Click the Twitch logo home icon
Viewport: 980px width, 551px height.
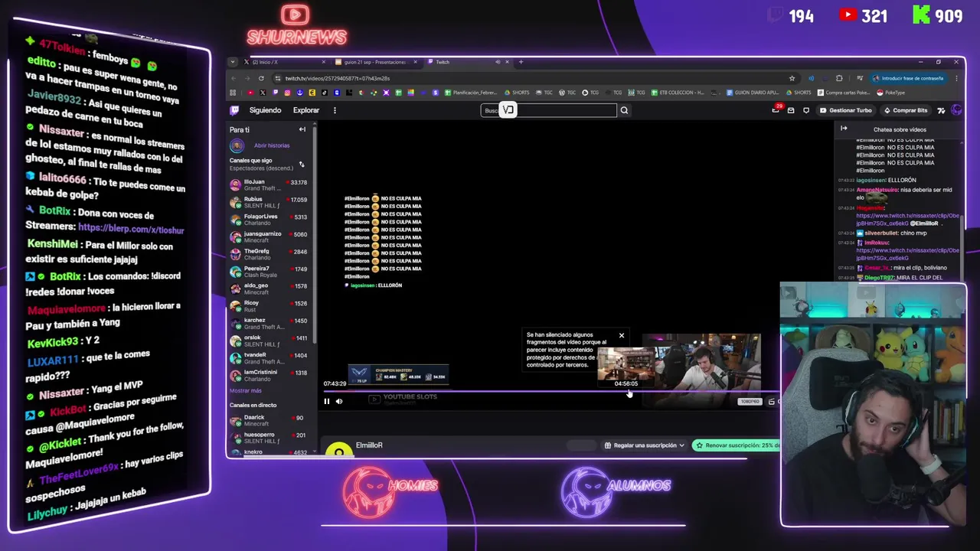234,110
